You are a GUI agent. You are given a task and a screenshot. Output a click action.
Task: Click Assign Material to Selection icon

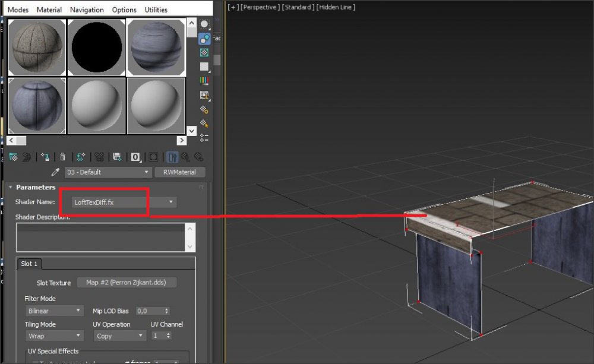coord(45,157)
